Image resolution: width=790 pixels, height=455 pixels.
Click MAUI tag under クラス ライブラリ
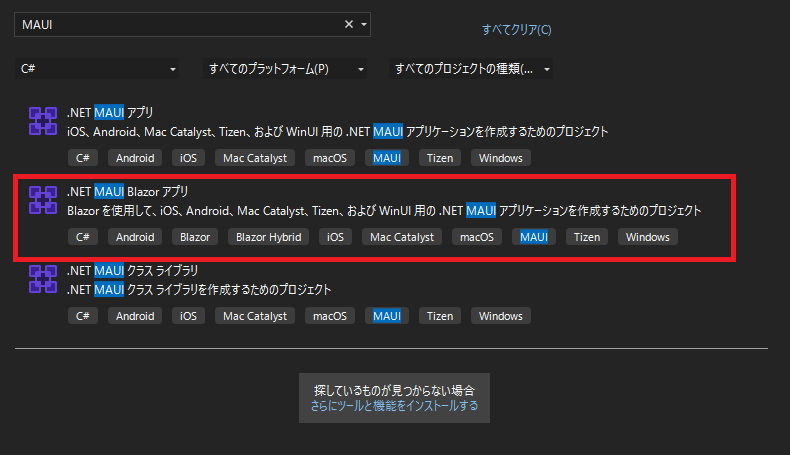click(387, 316)
